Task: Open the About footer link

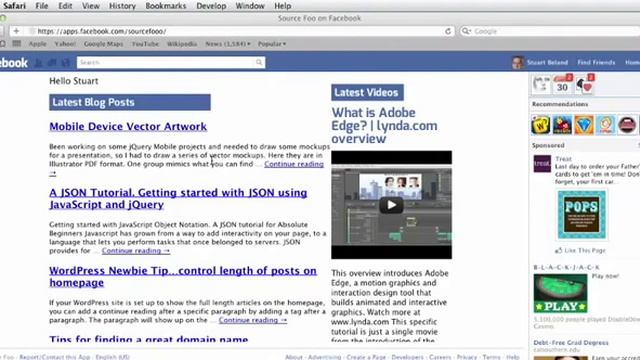Action: (x=294, y=357)
